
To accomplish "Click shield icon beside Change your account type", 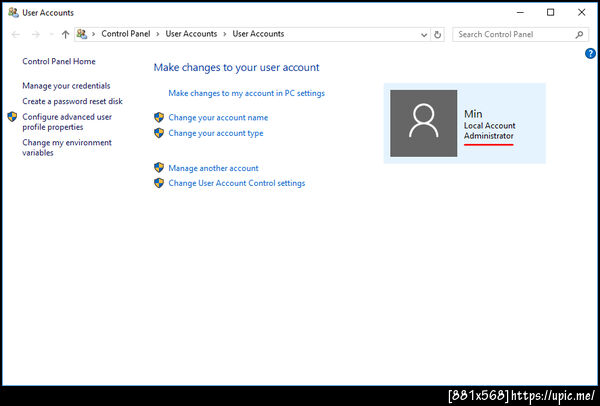I will 159,133.
